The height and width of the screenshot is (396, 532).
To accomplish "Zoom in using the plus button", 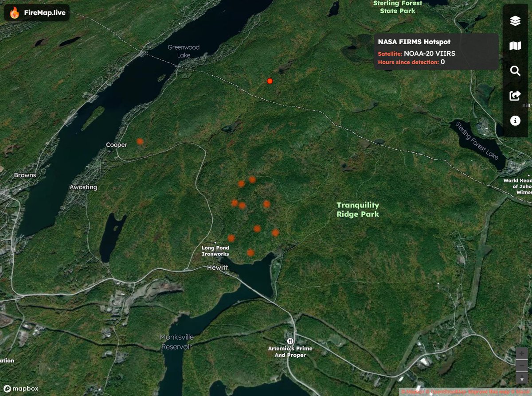I will 522,353.
